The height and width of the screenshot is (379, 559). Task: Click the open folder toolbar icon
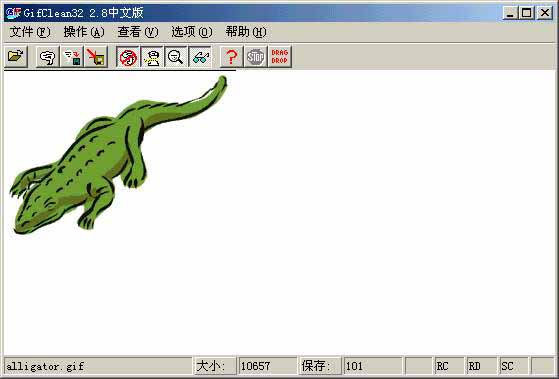pyautogui.click(x=16, y=56)
